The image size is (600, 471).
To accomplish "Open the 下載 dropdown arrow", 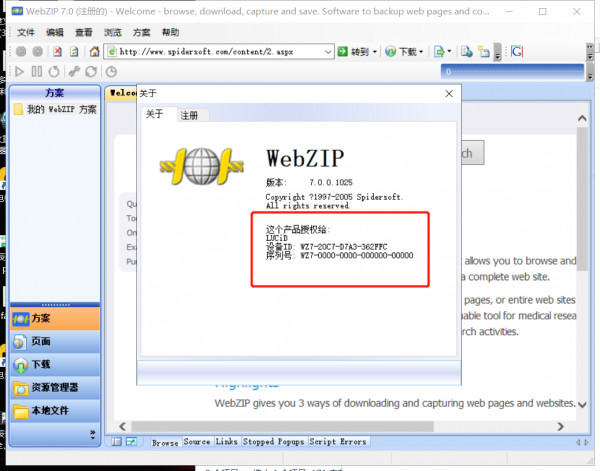I will pos(421,51).
